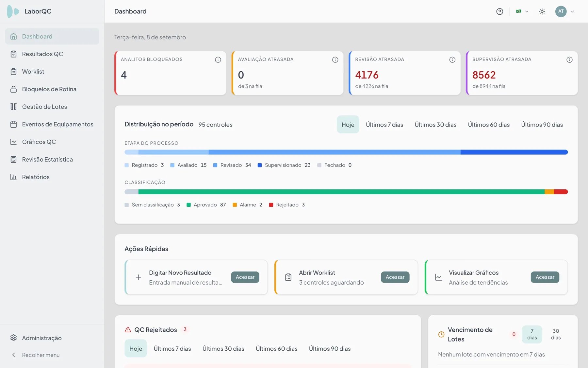This screenshot has height=368, width=588.
Task: Click the Bloqueios de Rotina lock icon
Action: (x=13, y=89)
